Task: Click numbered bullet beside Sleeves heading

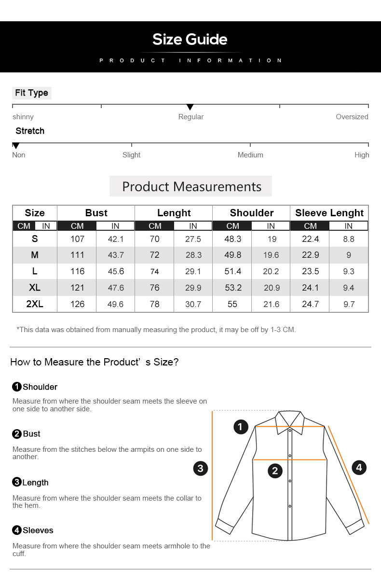Action: tap(17, 530)
